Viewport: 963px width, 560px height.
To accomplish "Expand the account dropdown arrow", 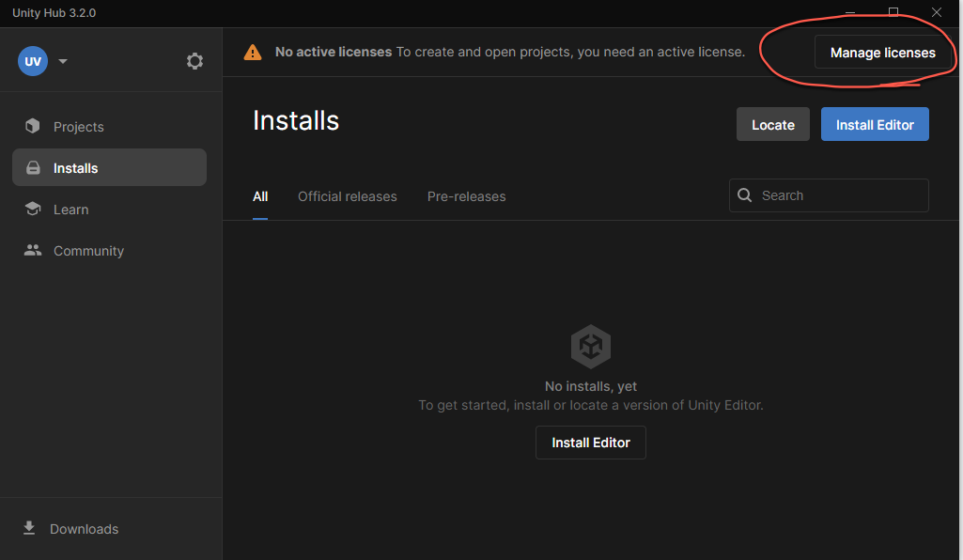I will pos(63,62).
